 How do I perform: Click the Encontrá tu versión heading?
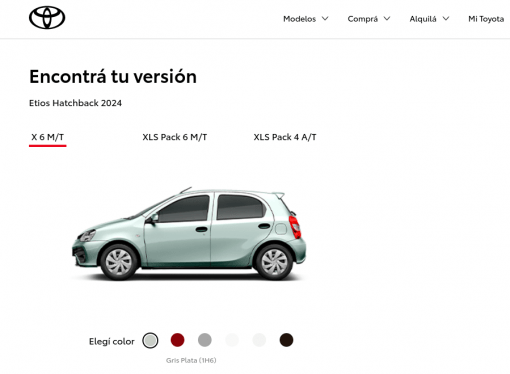[x=113, y=77]
